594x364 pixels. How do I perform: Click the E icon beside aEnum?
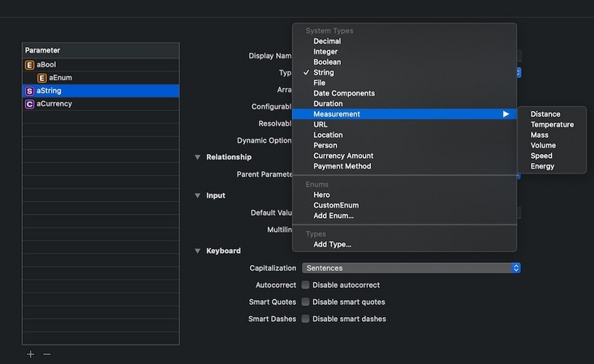click(41, 78)
